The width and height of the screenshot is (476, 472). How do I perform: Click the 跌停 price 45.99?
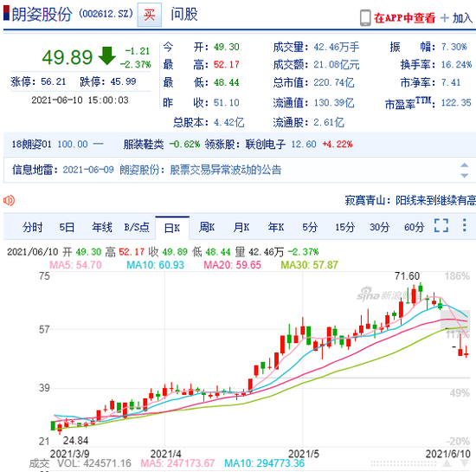click(123, 81)
